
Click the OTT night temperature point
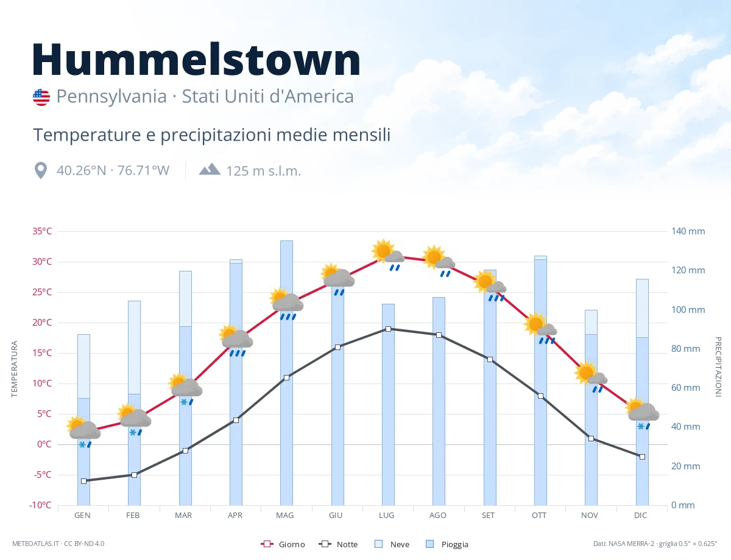pos(540,396)
